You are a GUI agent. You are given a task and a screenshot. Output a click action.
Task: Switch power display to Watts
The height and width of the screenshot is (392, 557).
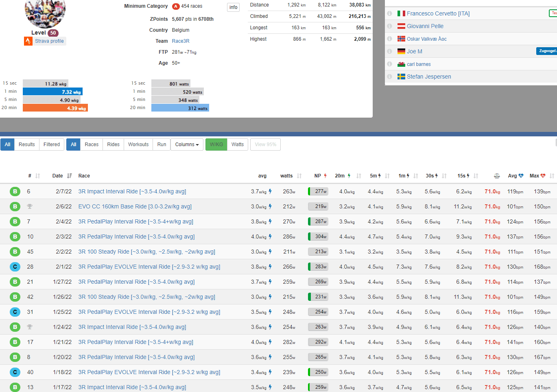pyautogui.click(x=238, y=145)
